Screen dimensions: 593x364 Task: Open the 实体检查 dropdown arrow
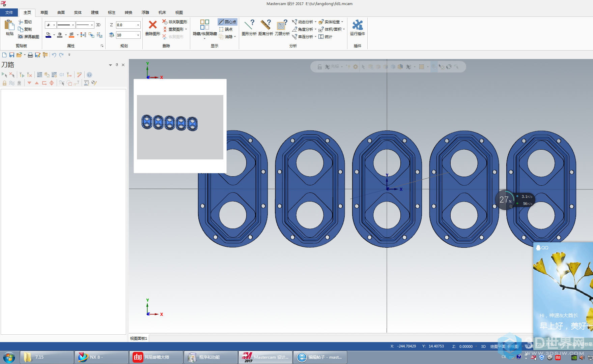[x=342, y=22]
